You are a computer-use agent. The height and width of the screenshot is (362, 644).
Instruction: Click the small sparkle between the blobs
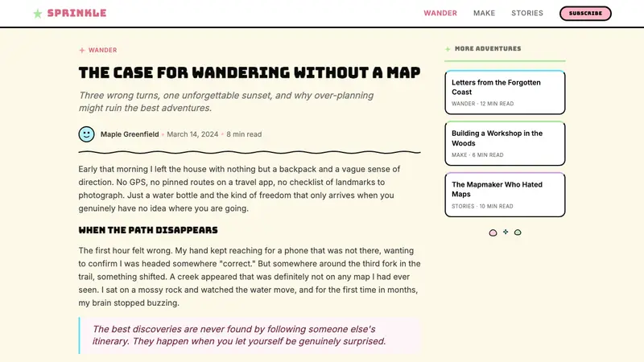coord(506,232)
